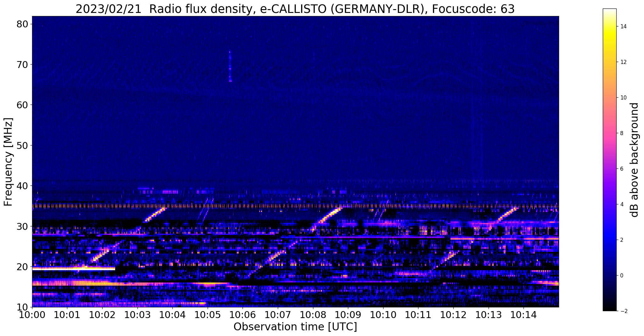This screenshot has height=336, width=644.
Task: Click the 10:06 tick label on time axis
Action: point(243,315)
